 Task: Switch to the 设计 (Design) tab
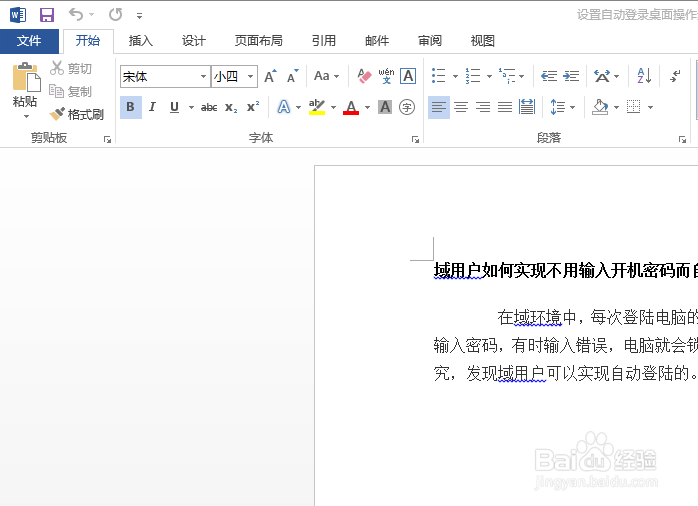194,41
